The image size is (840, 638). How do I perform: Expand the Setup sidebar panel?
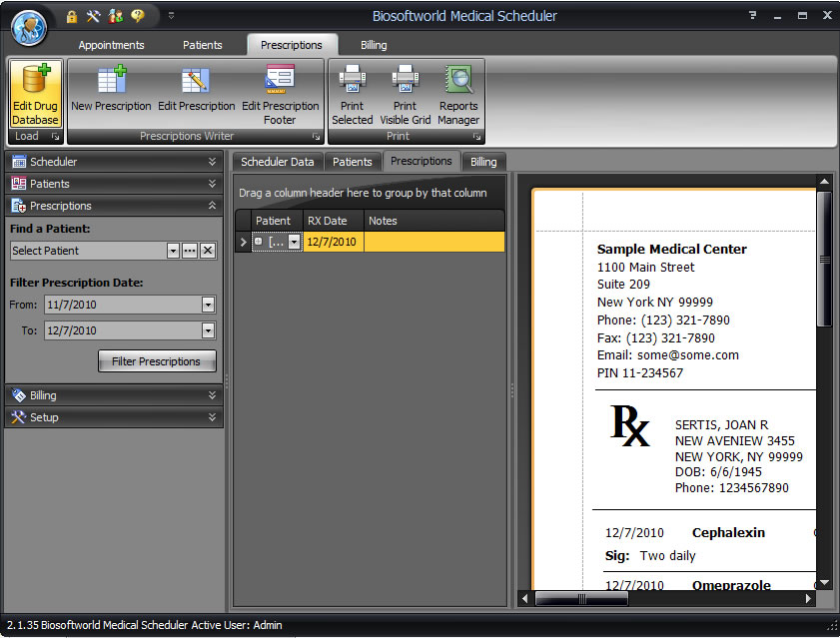pyautogui.click(x=114, y=417)
